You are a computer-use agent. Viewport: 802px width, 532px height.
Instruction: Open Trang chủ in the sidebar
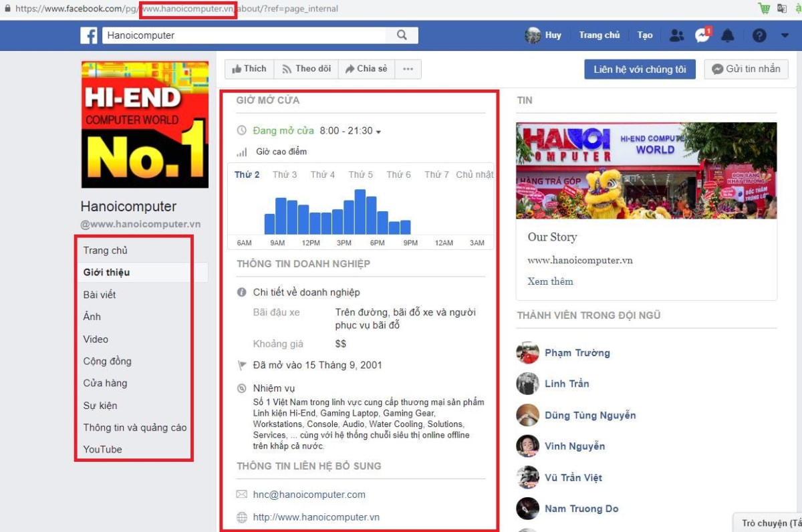(x=106, y=251)
